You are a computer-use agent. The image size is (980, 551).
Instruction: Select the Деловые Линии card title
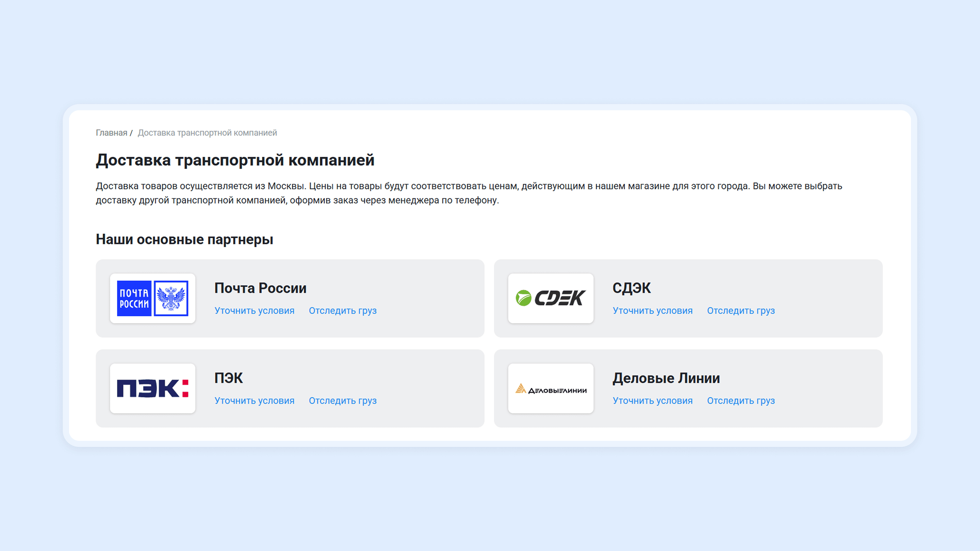point(666,378)
